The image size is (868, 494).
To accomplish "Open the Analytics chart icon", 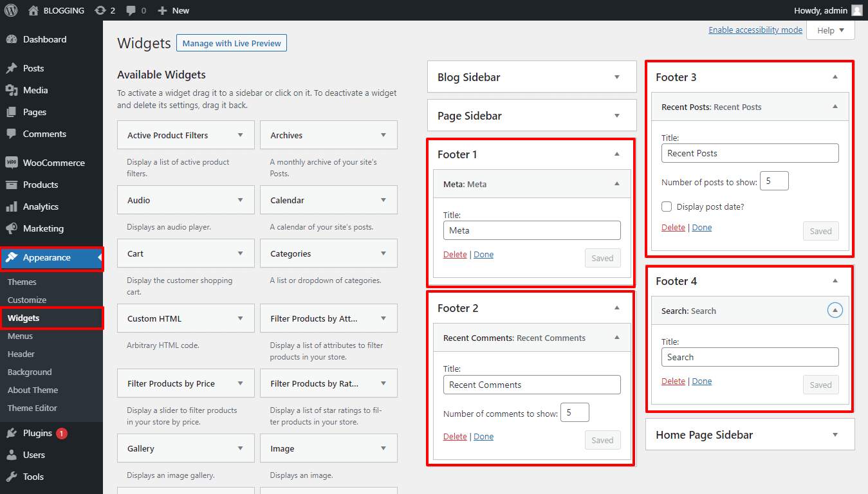I will tap(12, 206).
